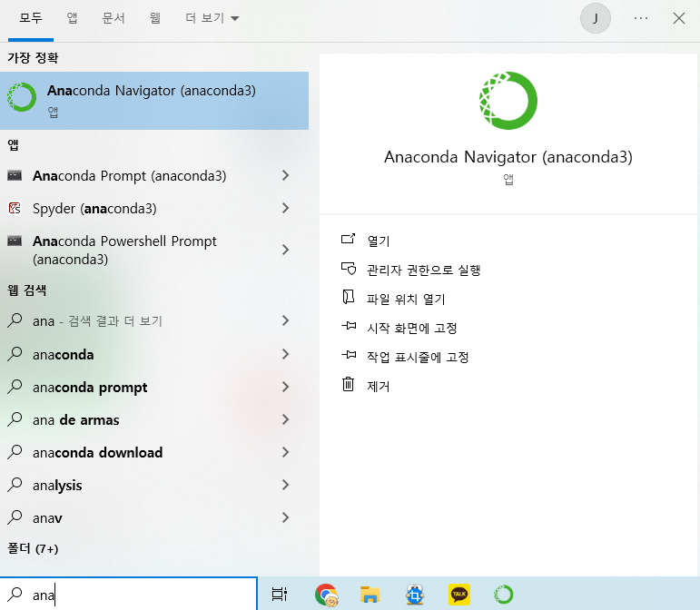Open KakaoTalk from the taskbar

coord(458,595)
